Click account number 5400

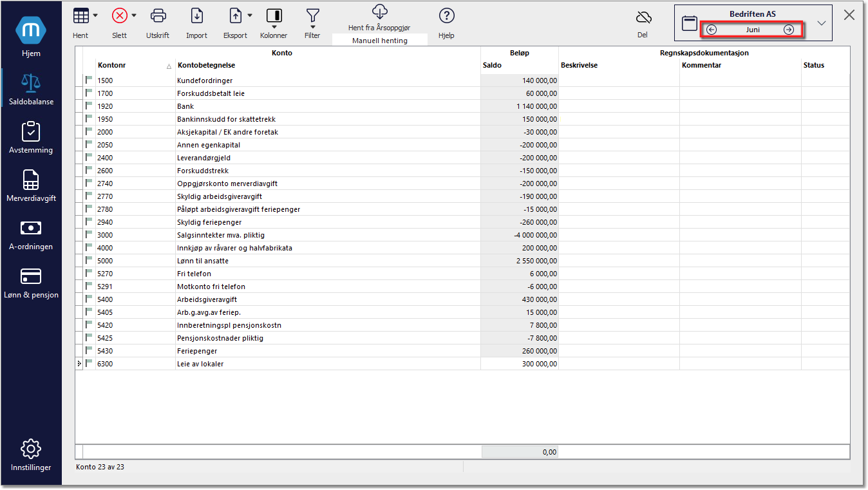(105, 299)
